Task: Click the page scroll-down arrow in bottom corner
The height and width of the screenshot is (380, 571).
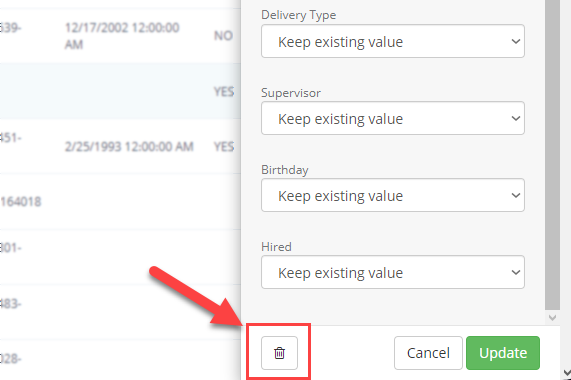Action: (567, 373)
